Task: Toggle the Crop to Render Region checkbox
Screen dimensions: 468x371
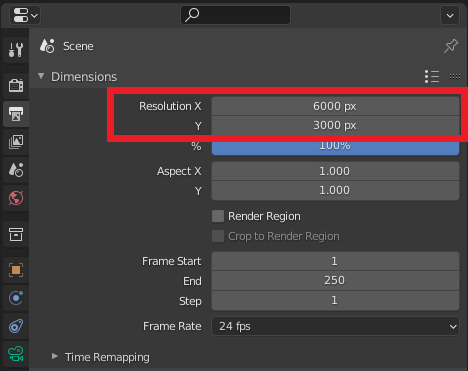Action: pyautogui.click(x=218, y=236)
